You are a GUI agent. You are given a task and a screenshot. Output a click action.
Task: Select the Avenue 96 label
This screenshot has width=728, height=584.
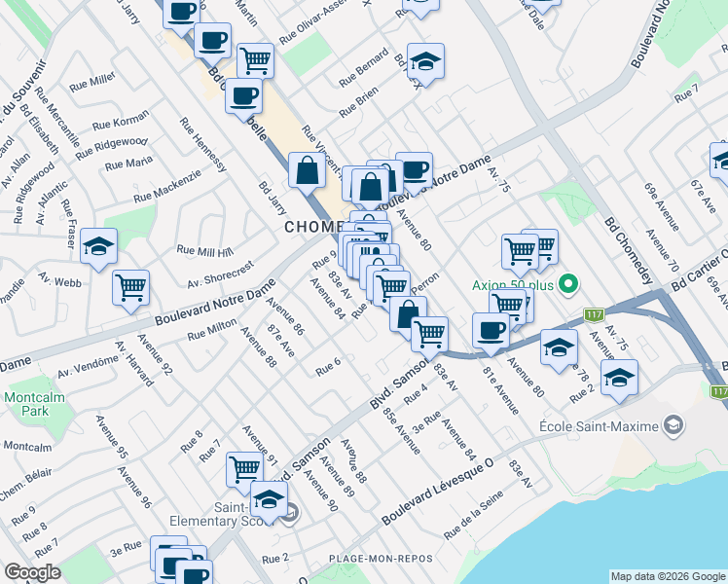coord(134,488)
